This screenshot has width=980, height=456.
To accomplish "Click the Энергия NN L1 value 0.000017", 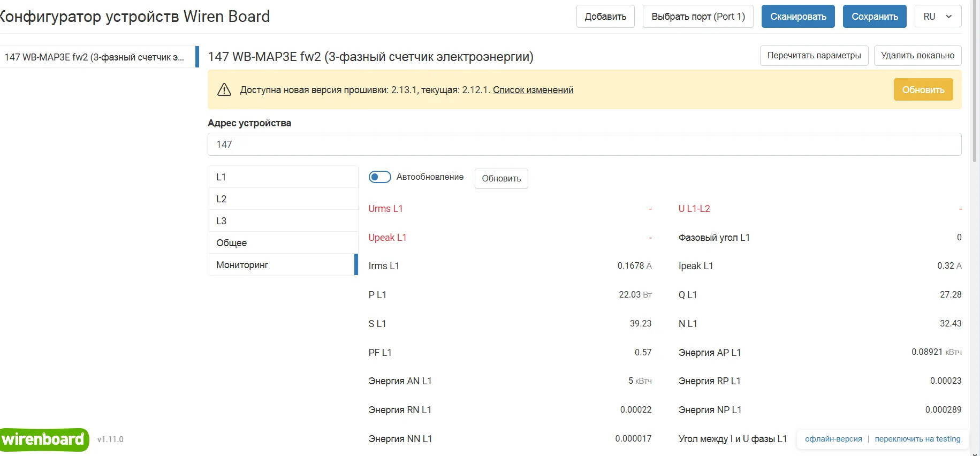I will click(633, 439).
